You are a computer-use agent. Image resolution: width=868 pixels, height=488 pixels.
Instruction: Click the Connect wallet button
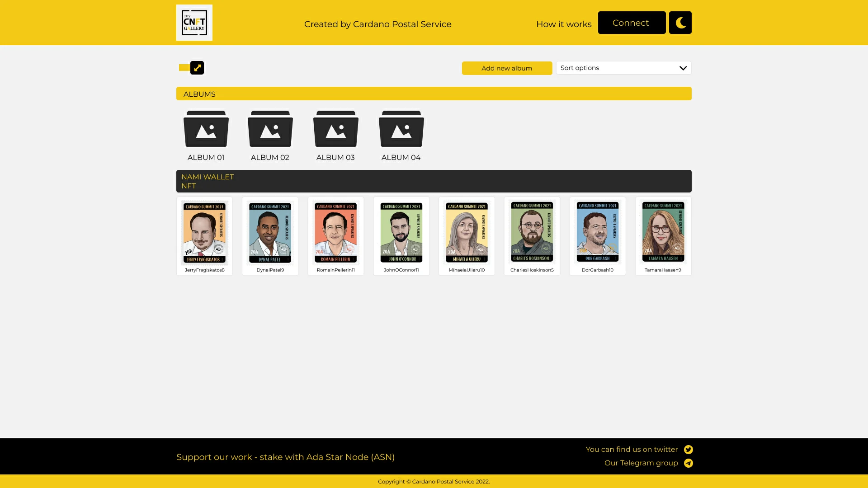632,23
